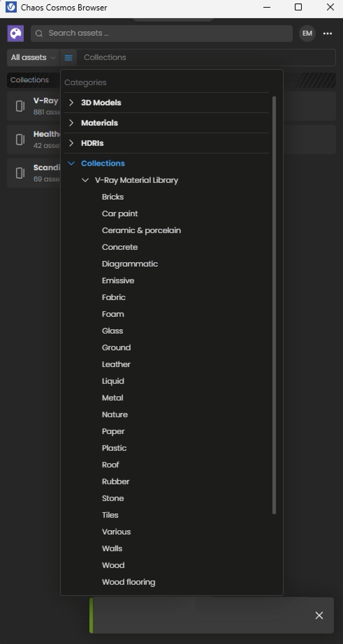Viewport: 343px width, 644px height.
Task: Maximize the Chaos Cosmos Browser window
Action: [x=298, y=7]
